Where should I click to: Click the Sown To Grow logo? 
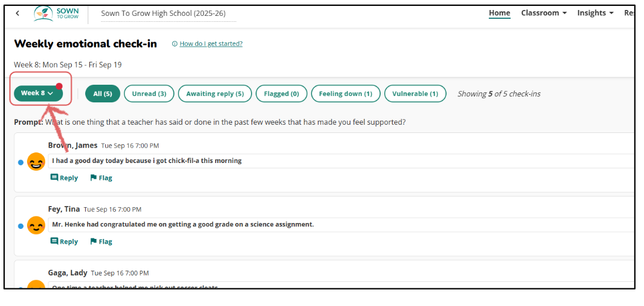pos(56,14)
